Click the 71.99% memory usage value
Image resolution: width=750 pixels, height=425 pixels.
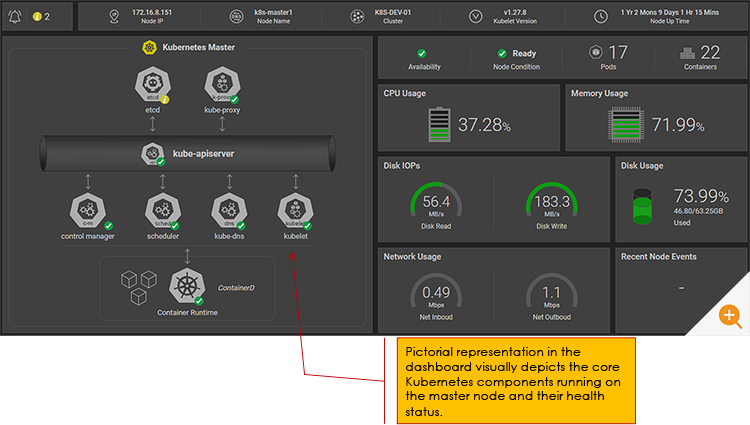coord(678,125)
